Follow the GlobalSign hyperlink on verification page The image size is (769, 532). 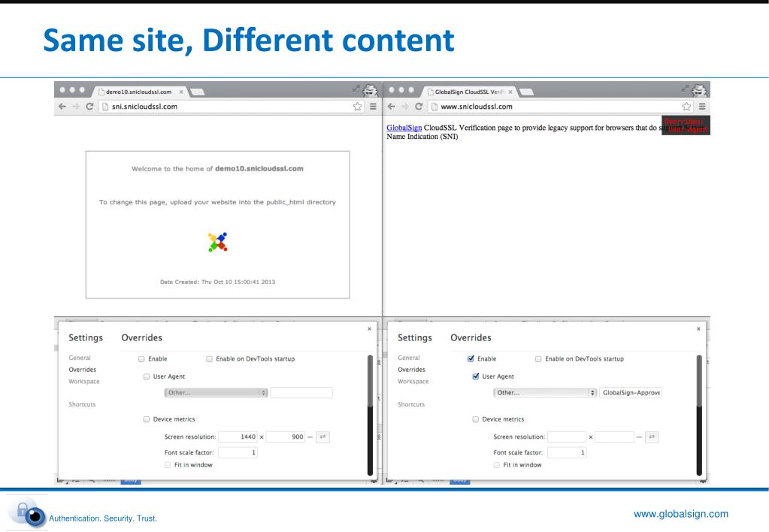(x=404, y=128)
